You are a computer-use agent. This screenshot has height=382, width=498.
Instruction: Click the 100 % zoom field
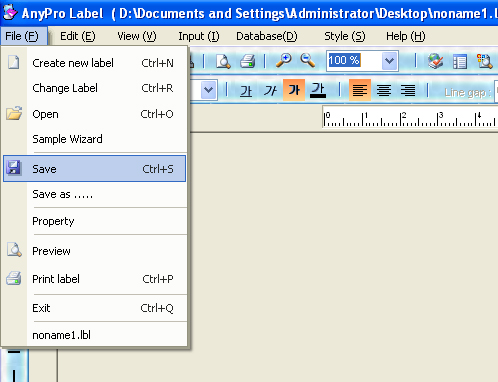(354, 61)
